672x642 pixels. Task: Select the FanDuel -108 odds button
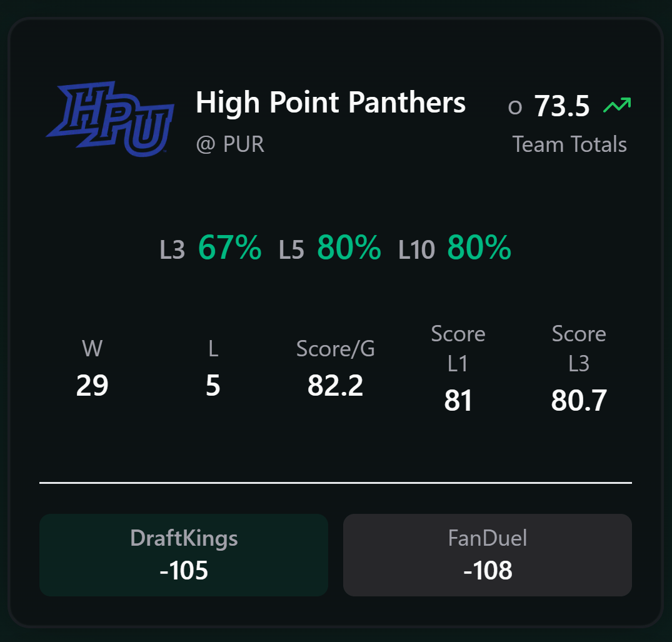[x=488, y=554]
